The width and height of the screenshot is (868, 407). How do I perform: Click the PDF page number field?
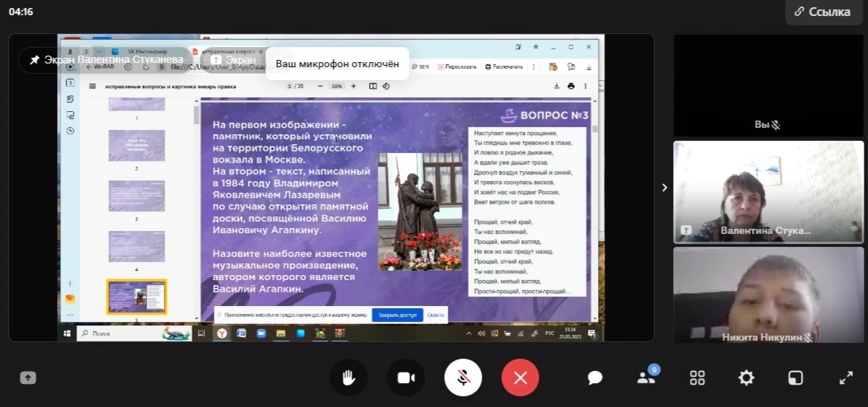coord(290,86)
